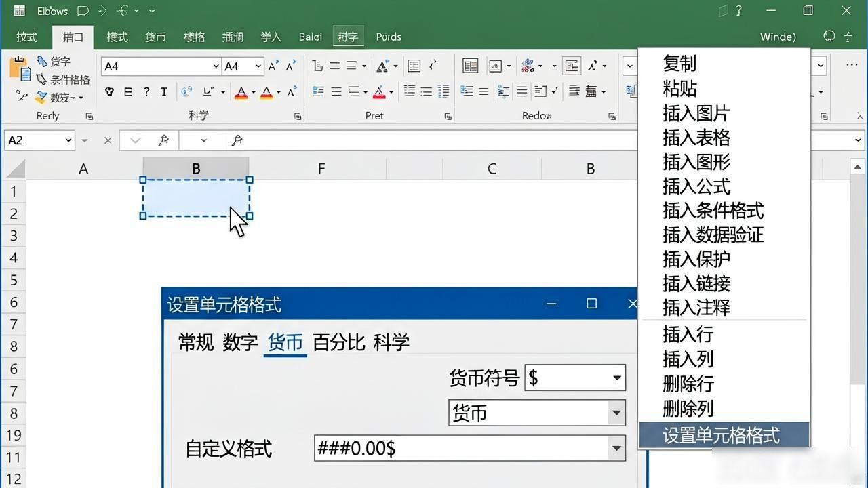
Task: Open the font size A4 dropdown
Action: click(257, 66)
